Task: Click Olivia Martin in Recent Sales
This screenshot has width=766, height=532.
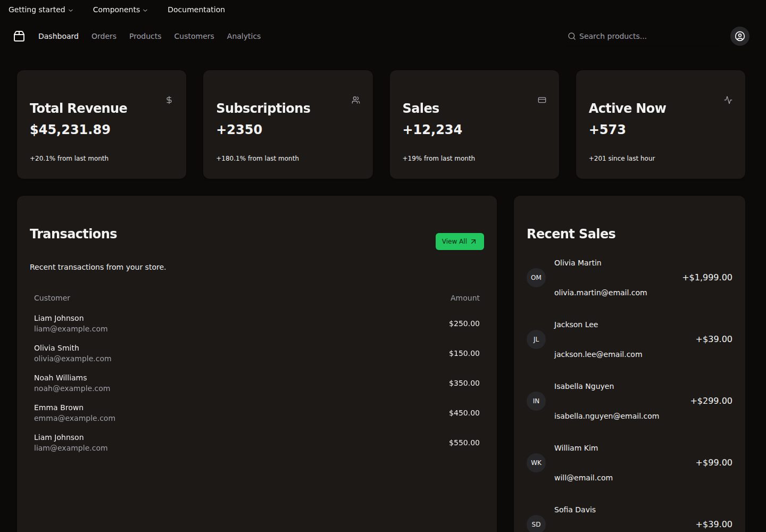Action: coord(578,263)
